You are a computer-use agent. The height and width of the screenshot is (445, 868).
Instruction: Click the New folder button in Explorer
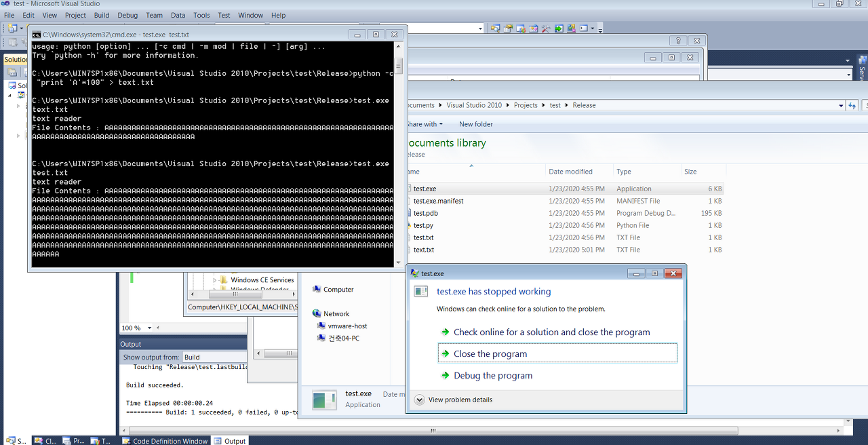point(476,124)
